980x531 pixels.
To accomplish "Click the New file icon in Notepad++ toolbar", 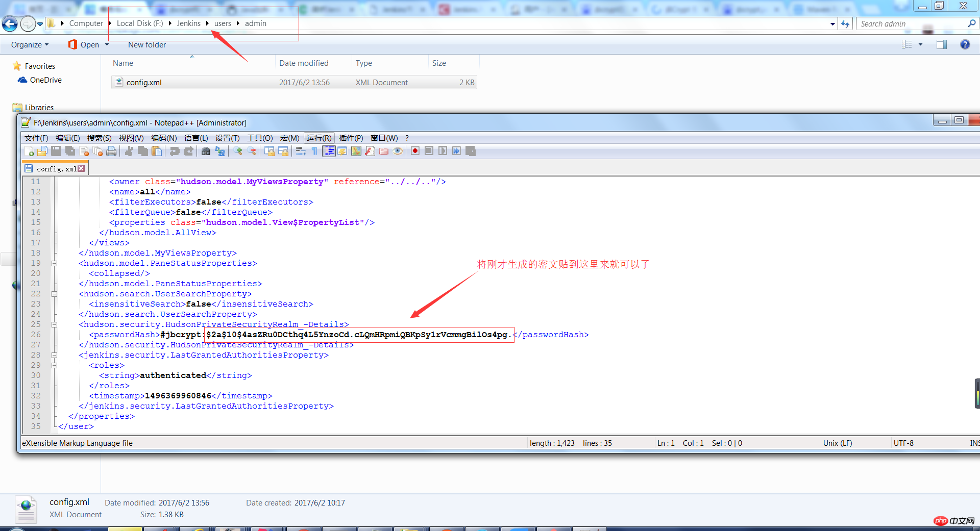I will pos(29,151).
